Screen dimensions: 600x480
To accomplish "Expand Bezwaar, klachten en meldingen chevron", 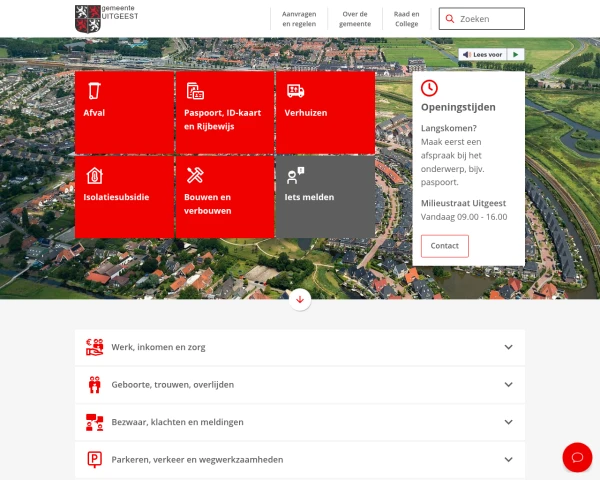I will (508, 422).
